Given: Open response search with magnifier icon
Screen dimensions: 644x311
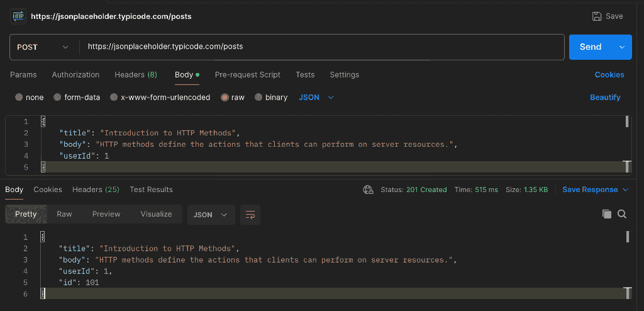Looking at the screenshot, I should click(622, 214).
